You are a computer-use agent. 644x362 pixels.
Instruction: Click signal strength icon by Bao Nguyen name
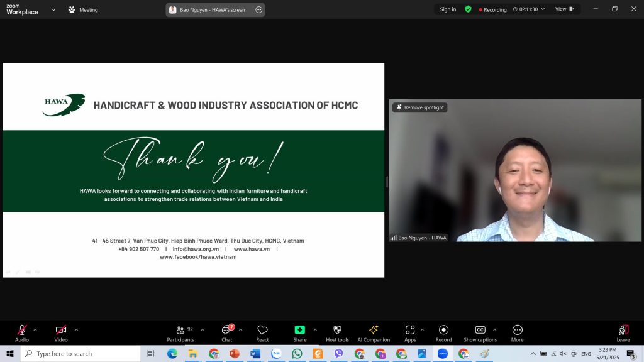click(394, 238)
